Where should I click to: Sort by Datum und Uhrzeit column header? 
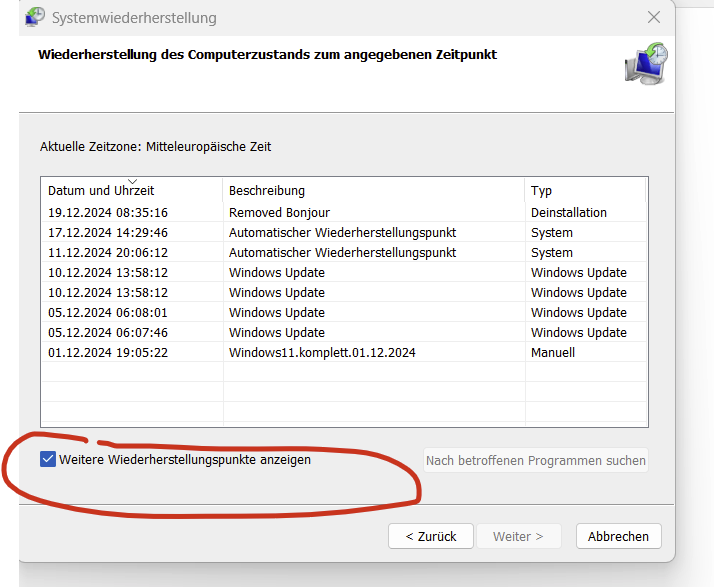point(132,190)
